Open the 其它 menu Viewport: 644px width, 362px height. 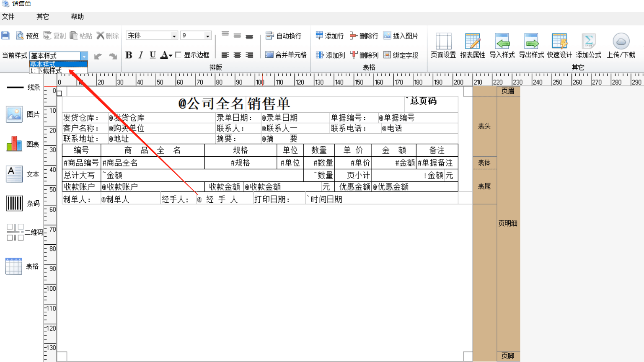[x=43, y=17]
